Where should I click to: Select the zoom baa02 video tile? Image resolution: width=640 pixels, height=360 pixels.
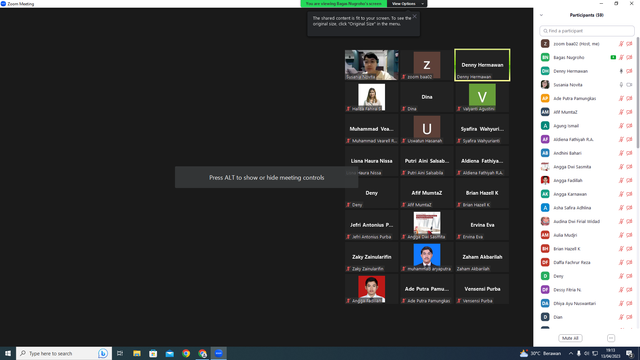pyautogui.click(x=427, y=65)
